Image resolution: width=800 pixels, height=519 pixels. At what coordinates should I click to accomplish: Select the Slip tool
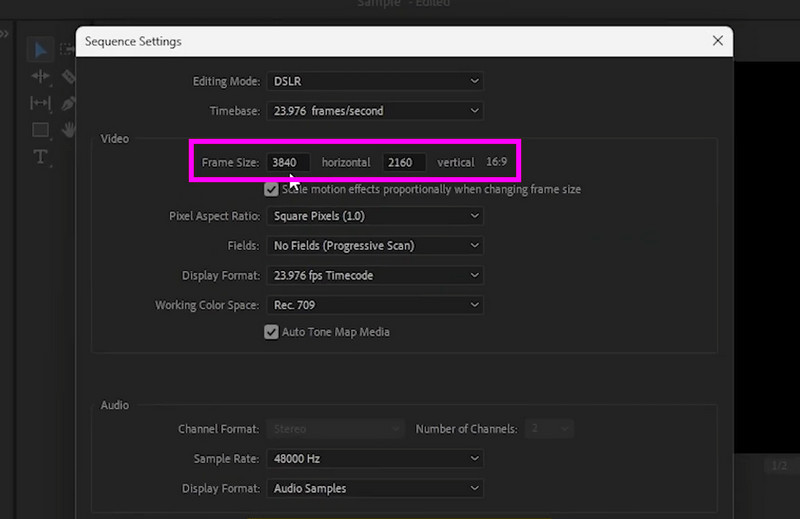[x=40, y=103]
